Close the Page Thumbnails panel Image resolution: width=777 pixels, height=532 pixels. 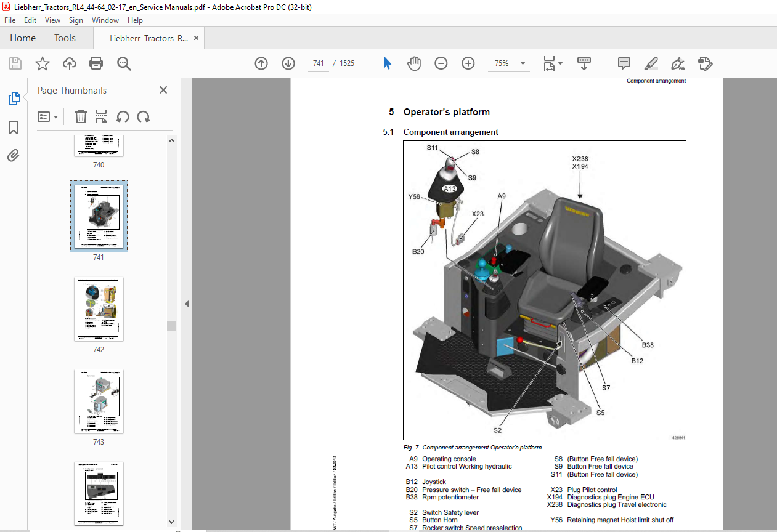163,90
